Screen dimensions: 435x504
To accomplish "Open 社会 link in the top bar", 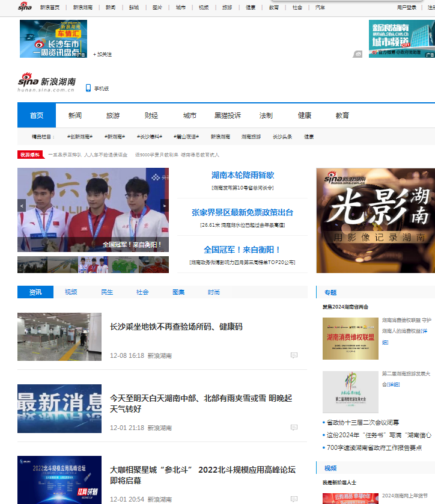I will click(x=297, y=7).
